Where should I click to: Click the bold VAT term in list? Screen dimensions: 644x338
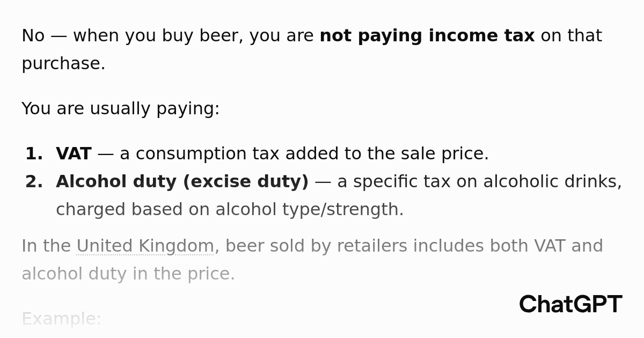coord(74,154)
